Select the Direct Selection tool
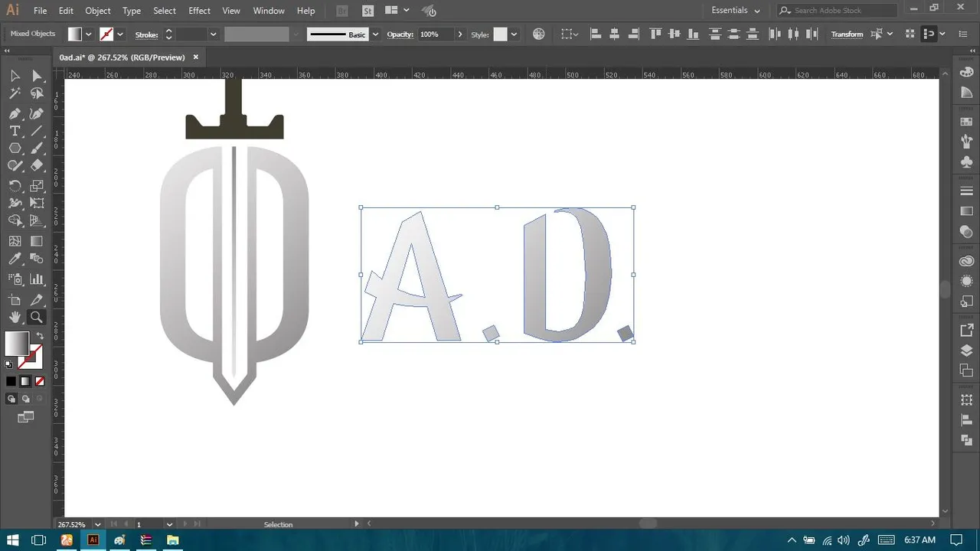The image size is (980, 551). [x=37, y=75]
